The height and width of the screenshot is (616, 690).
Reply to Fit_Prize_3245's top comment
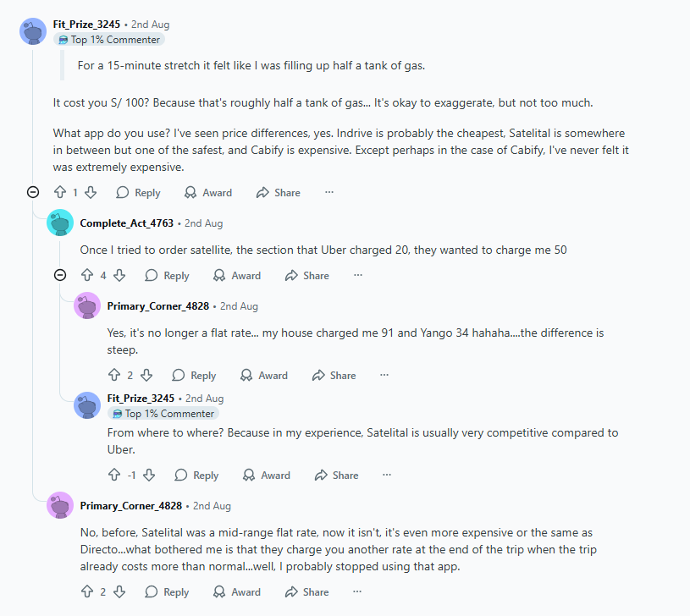tap(138, 193)
